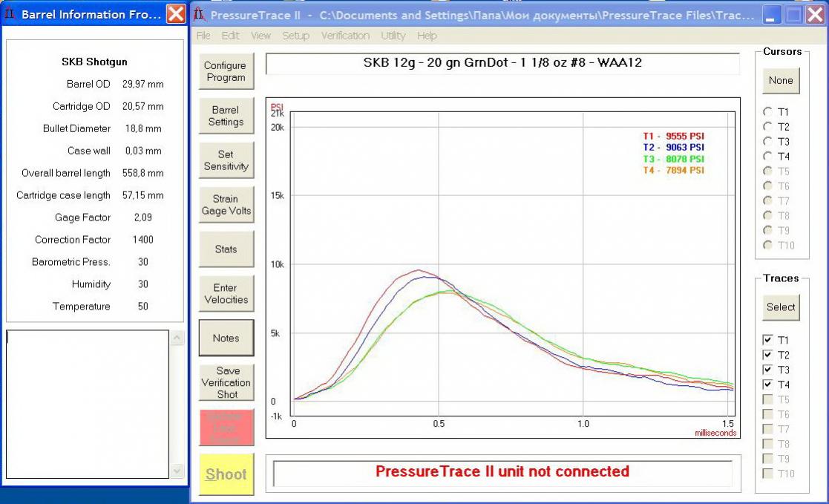
Task: Click the Configure Program button
Action: coord(226,72)
